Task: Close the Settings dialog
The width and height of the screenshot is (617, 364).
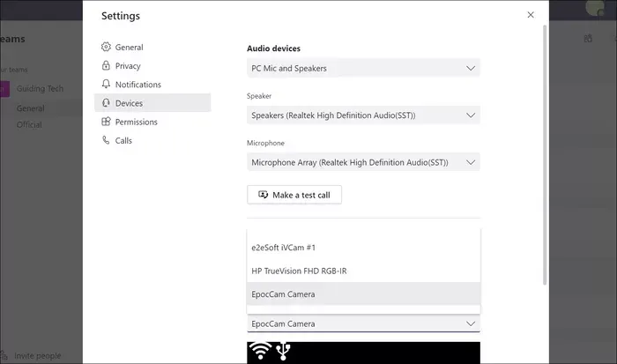Action: [530, 15]
